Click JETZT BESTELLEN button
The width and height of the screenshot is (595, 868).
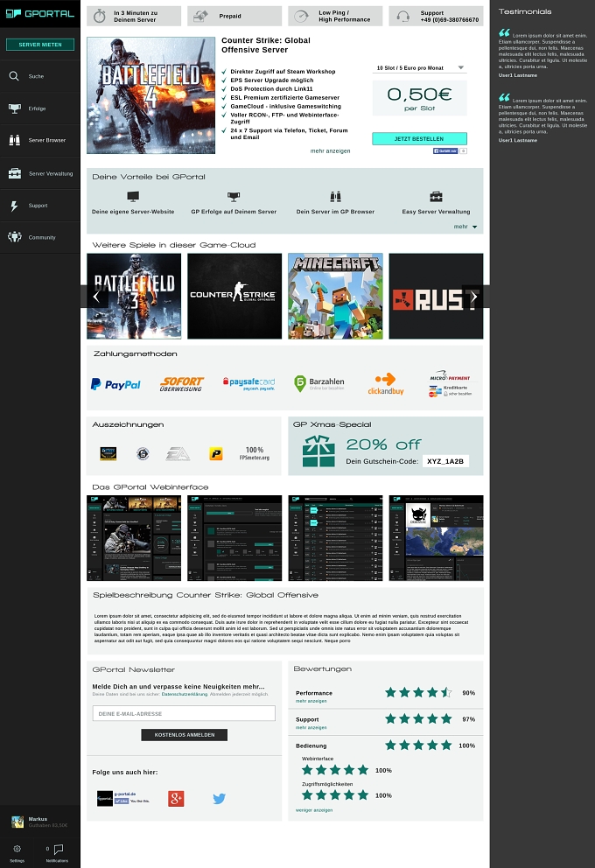click(x=419, y=138)
